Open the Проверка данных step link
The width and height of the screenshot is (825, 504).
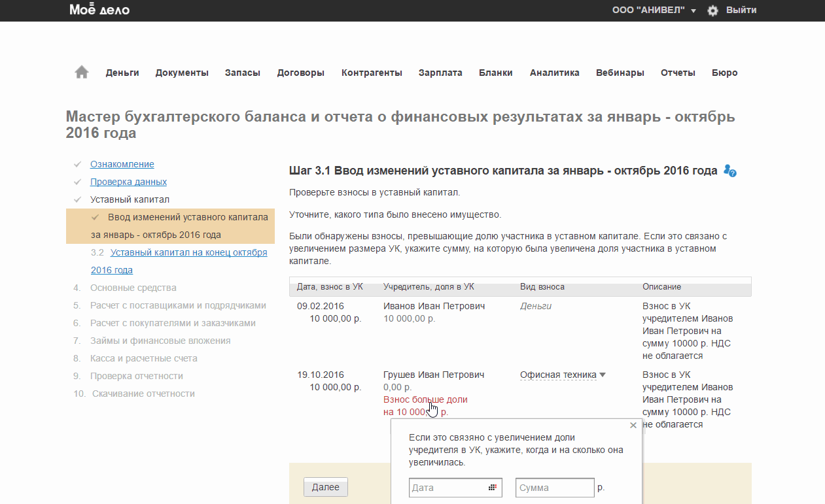coord(128,182)
